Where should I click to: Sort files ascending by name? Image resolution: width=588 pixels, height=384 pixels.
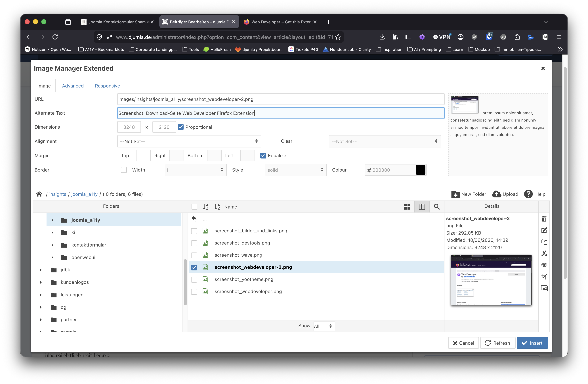[205, 207]
